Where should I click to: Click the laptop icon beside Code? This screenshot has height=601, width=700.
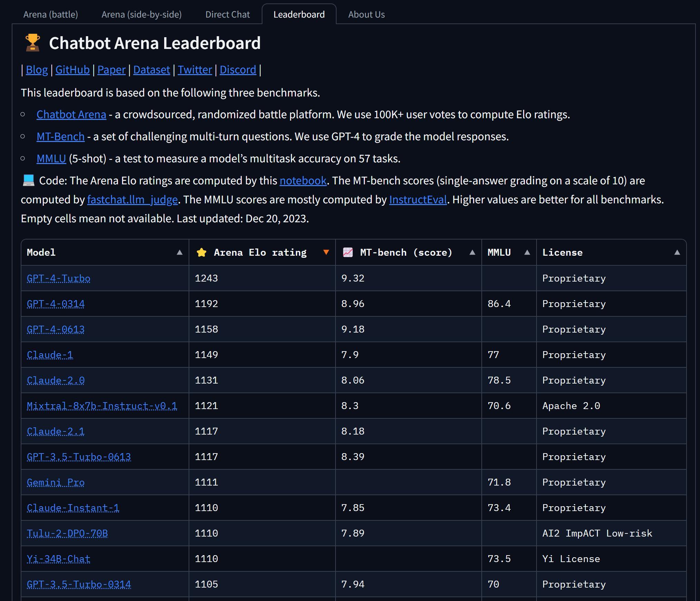(x=29, y=180)
